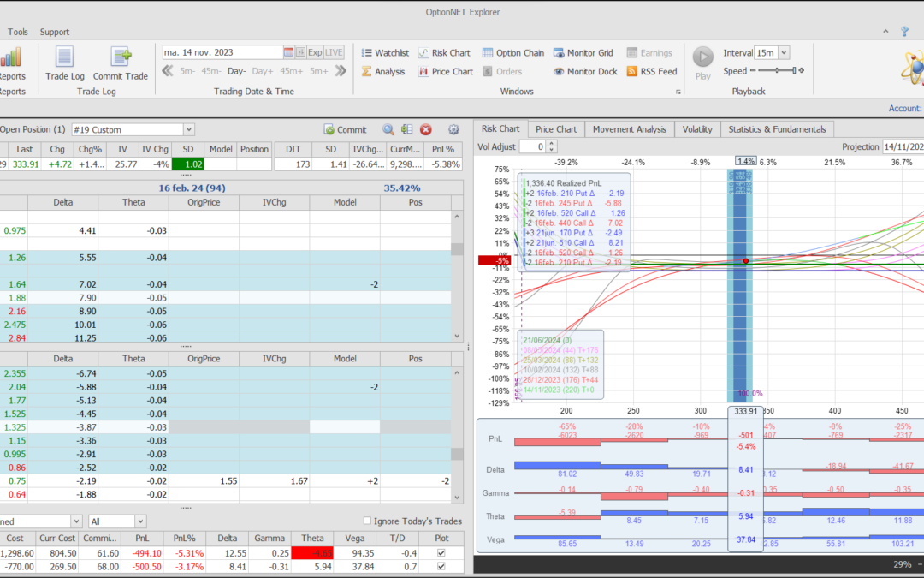The height and width of the screenshot is (578, 924).
Task: Step back one day with Day-
Action: pos(236,71)
